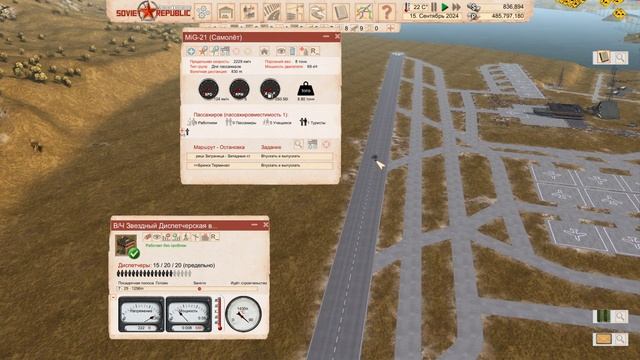The width and height of the screenshot is (640, 360).
Task: Click the speed gauge in MiG-21 window
Action: 209,89
